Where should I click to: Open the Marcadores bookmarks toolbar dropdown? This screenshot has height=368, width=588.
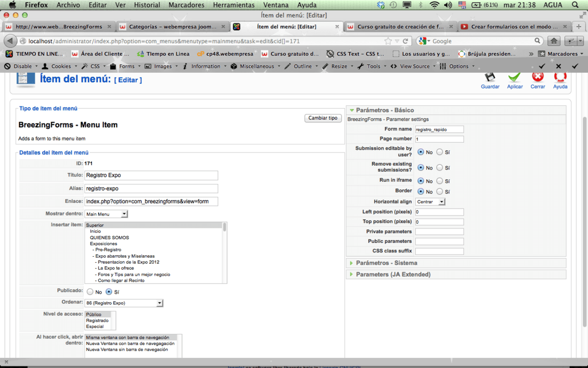[561, 53]
